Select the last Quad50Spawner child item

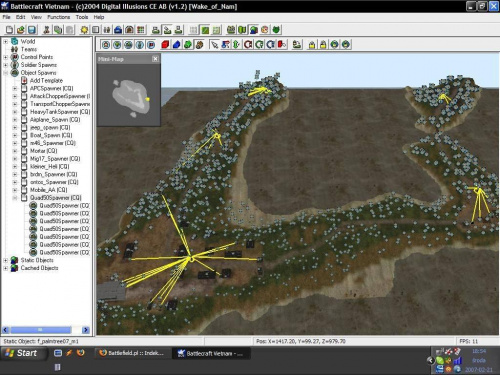click(64, 253)
